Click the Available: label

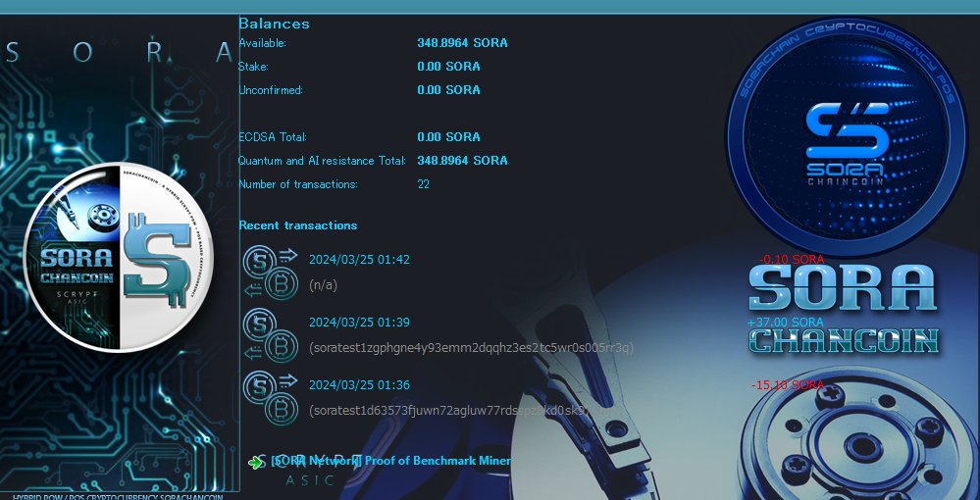(263, 43)
